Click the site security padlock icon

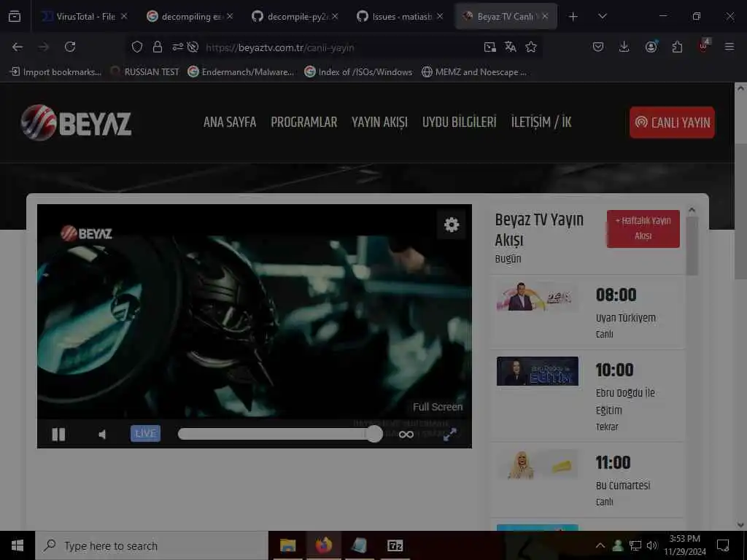point(158,47)
